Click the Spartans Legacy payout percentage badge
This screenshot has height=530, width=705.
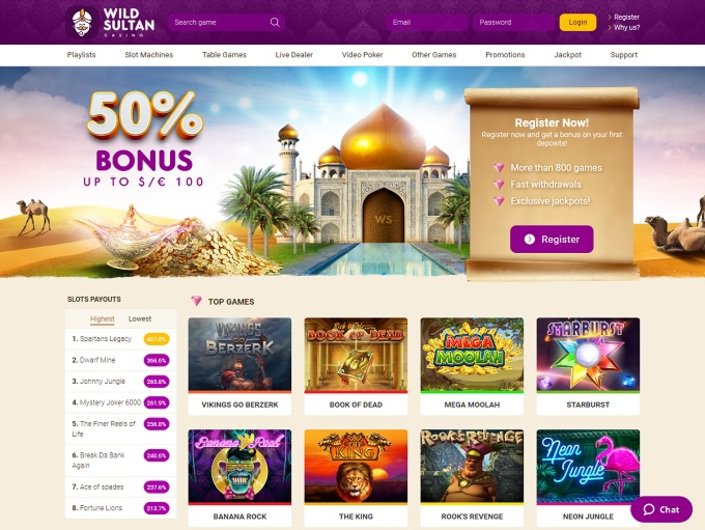point(156,339)
